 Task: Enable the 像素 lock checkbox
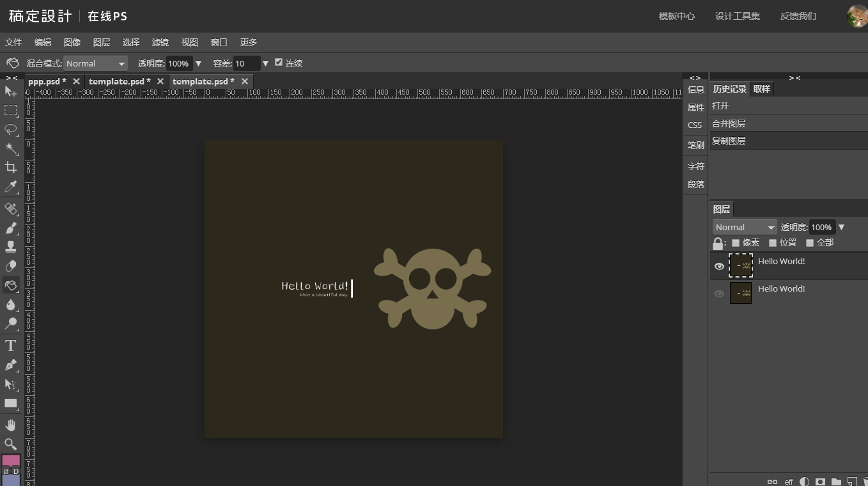736,243
